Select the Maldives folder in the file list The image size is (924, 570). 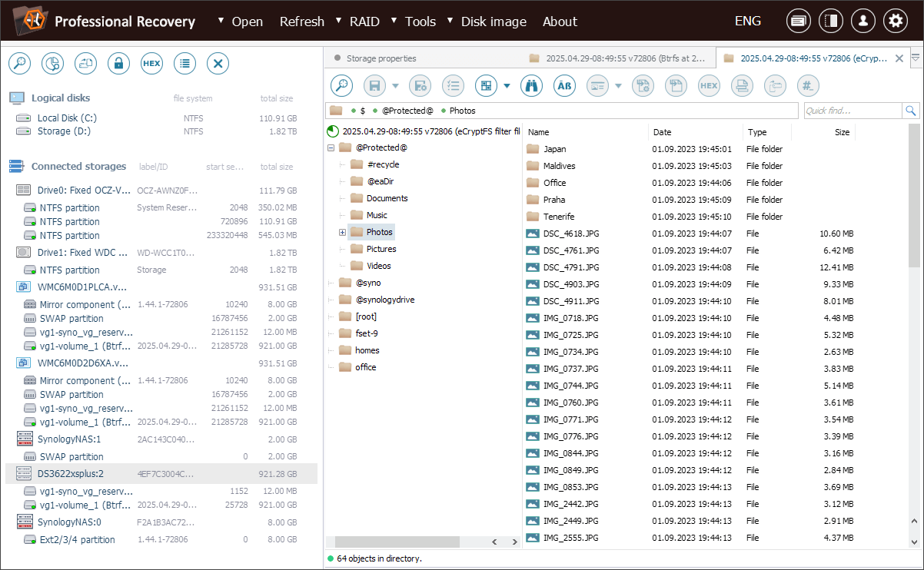pos(559,166)
